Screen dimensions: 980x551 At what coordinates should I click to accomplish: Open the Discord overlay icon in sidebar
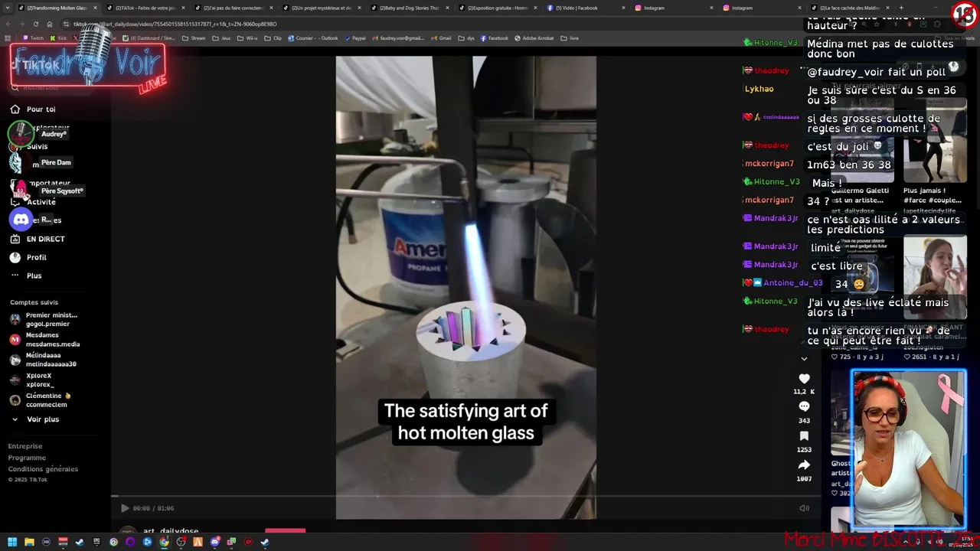pyautogui.click(x=21, y=220)
